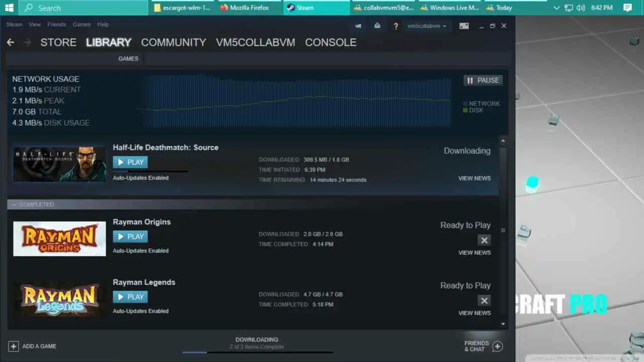
Task: Open the COMMUNITY tab
Action: click(x=174, y=42)
